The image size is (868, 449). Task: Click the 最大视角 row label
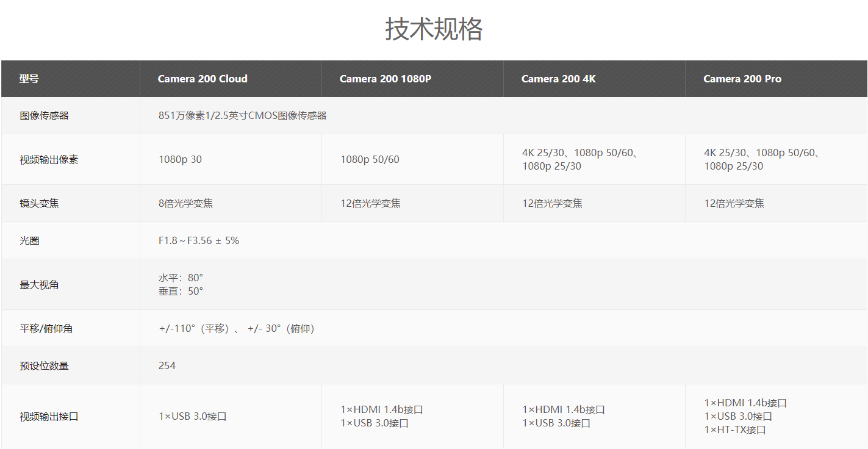[x=39, y=285]
